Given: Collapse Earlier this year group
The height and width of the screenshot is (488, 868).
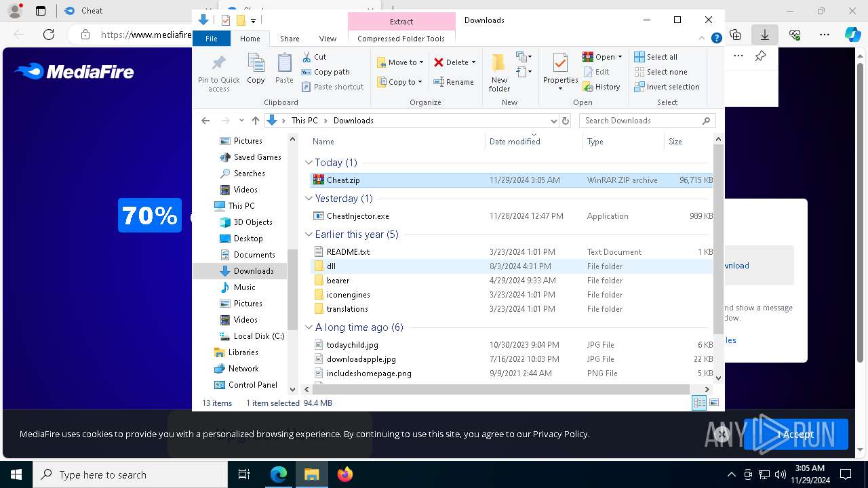Looking at the screenshot, I should tap(309, 235).
